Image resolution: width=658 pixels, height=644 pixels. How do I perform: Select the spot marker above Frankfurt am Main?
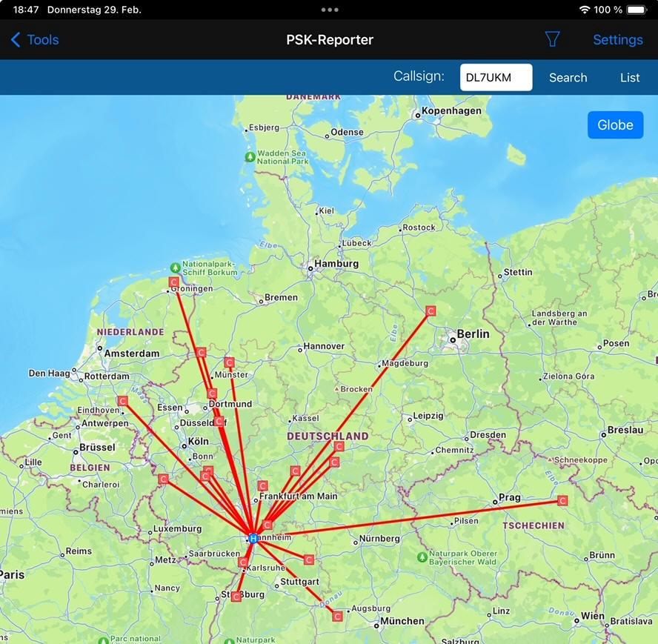click(x=263, y=485)
